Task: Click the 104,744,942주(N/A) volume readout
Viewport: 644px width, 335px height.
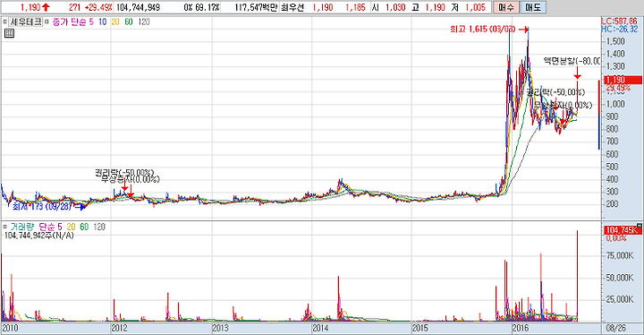Action: coord(39,236)
